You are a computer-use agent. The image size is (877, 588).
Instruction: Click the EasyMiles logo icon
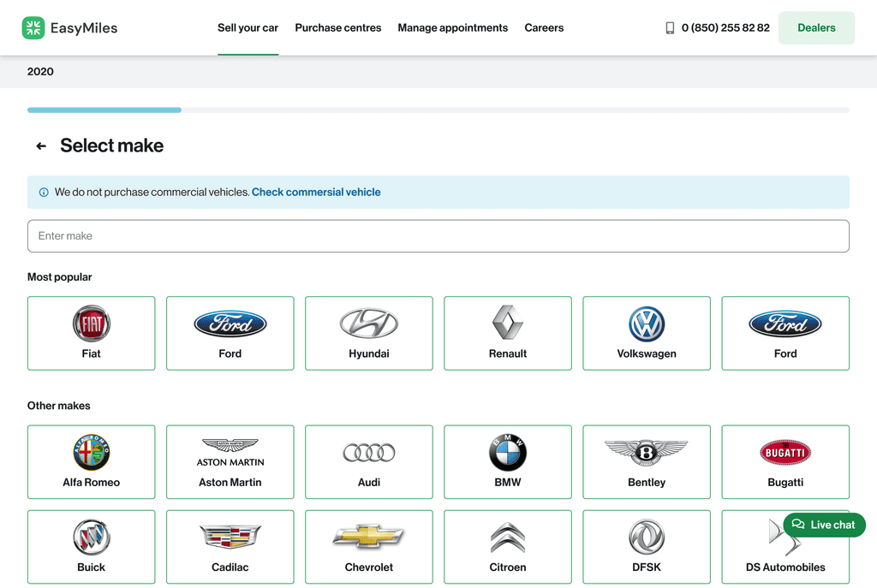pos(33,28)
